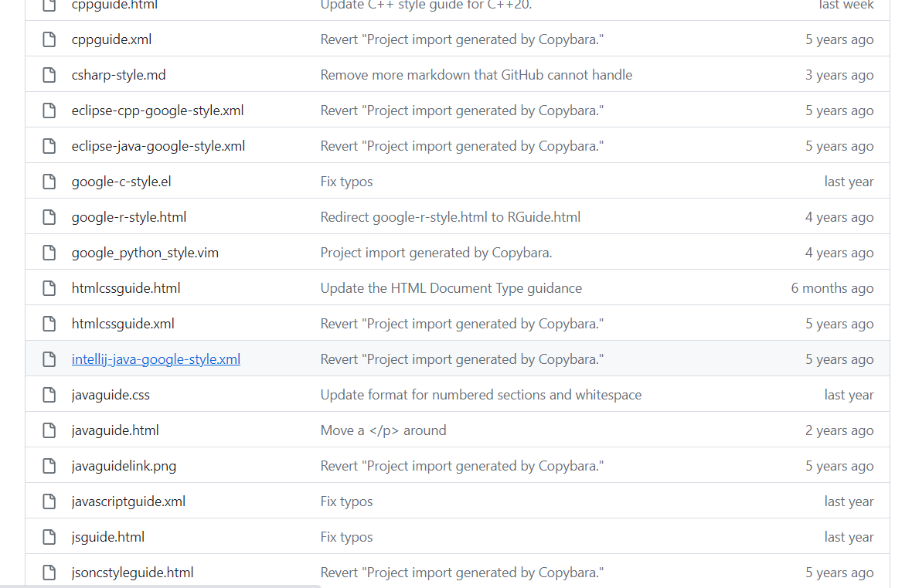The height and width of the screenshot is (588, 912).
Task: Open google_python_style.vim file
Action: (x=145, y=253)
